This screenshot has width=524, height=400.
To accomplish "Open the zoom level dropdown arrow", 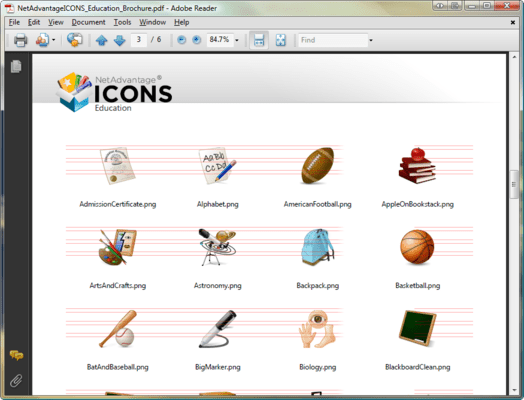I will [x=237, y=40].
